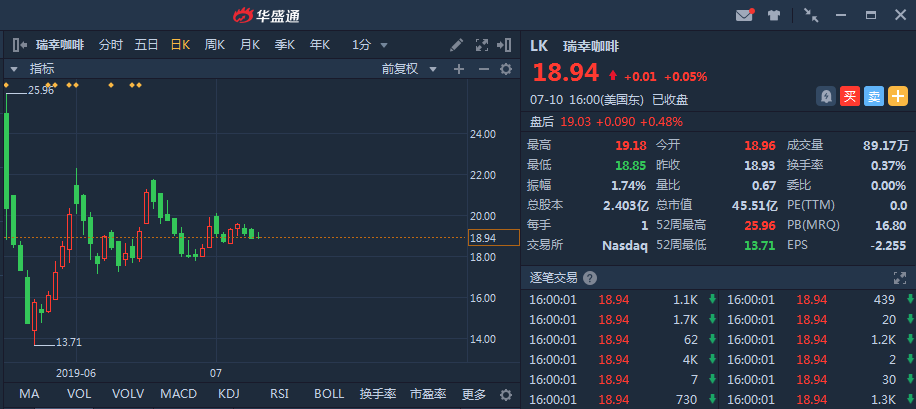The width and height of the screenshot is (916, 409).
Task: Click the red 买 buy button
Action: click(850, 96)
